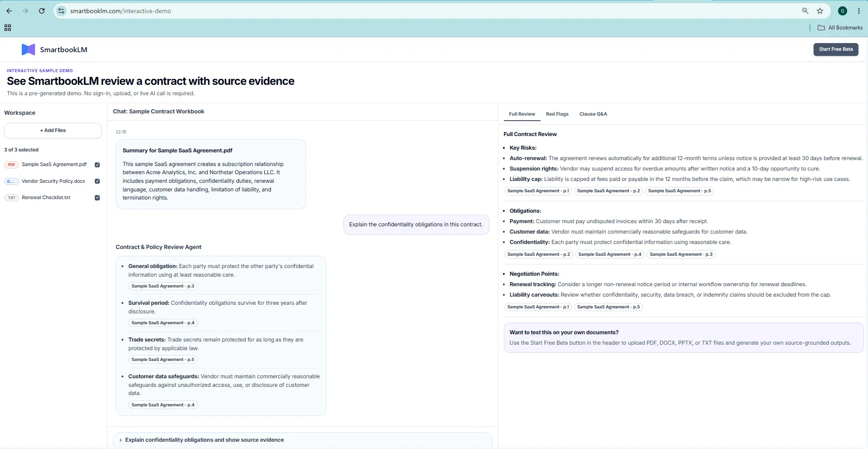
Task: Click the 'Full Contract Review' heading
Action: [530, 134]
